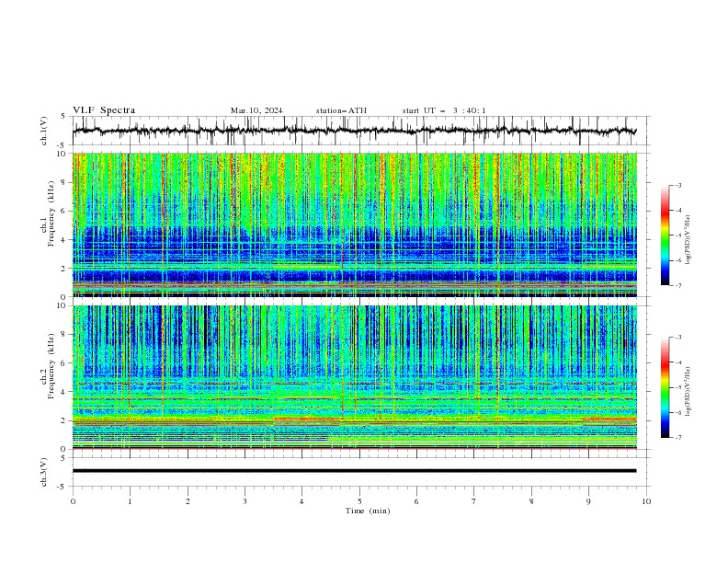
Task: Click the 'VLF Spectra' title text
Action: click(104, 110)
